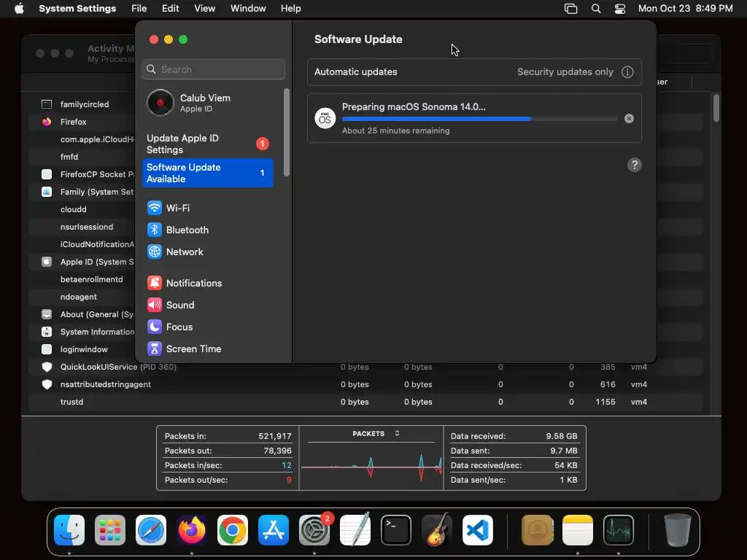Screen dimensions: 747x560
Task: Open Terminal from the Dock
Action: 396,530
